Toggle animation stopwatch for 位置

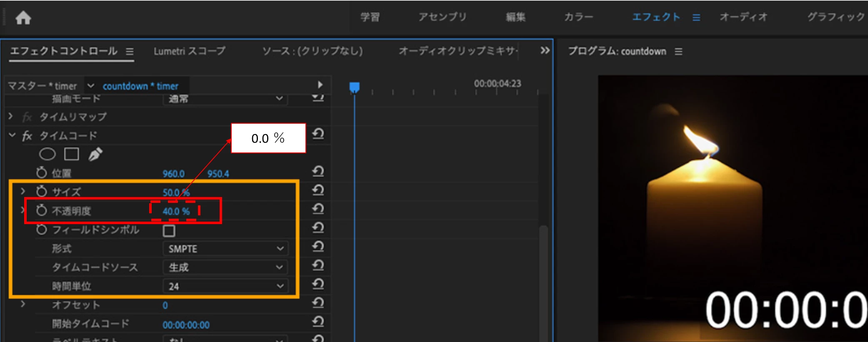[41, 172]
